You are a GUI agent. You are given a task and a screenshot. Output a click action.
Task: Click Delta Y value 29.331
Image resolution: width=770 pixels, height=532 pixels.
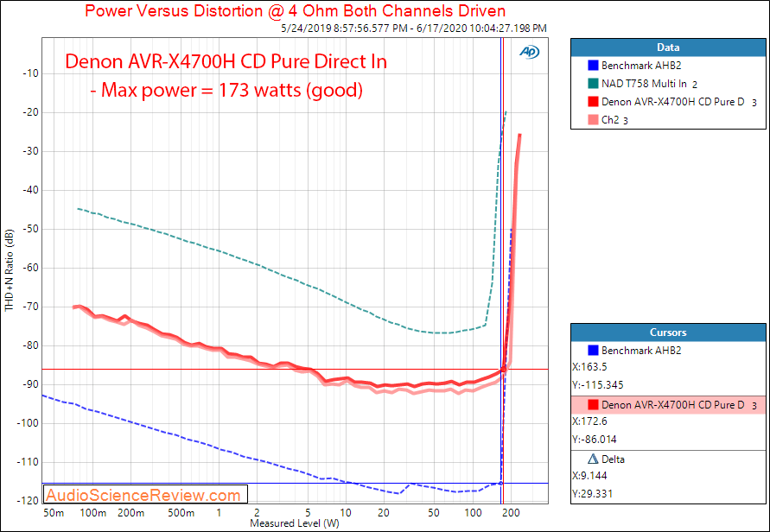592,494
